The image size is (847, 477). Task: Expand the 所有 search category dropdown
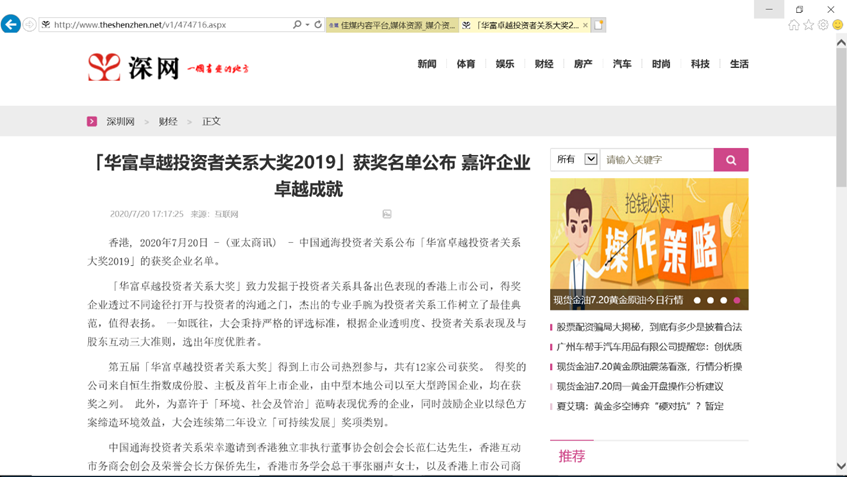tap(575, 159)
